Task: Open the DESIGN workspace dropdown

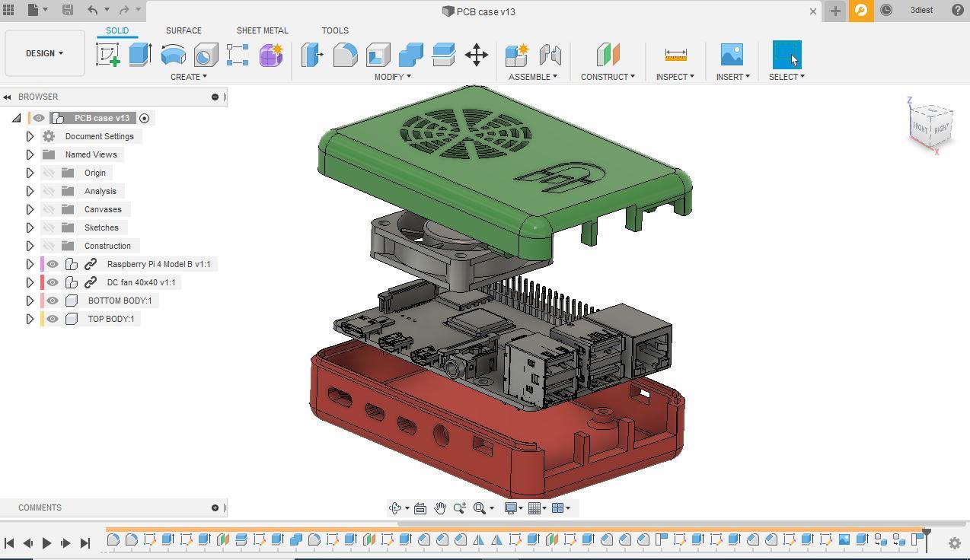Action: pyautogui.click(x=44, y=53)
